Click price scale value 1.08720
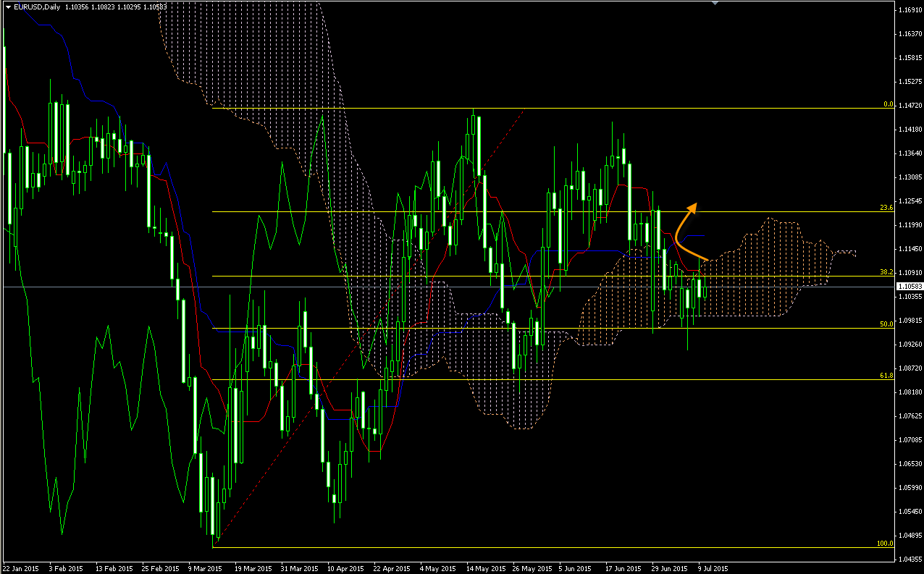The width and height of the screenshot is (924, 574). [910, 368]
